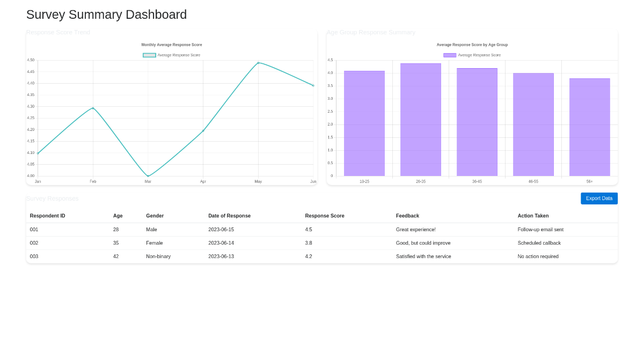Sort by the Response Score column header
The width and height of the screenshot is (644, 338).
pyautogui.click(x=324, y=216)
